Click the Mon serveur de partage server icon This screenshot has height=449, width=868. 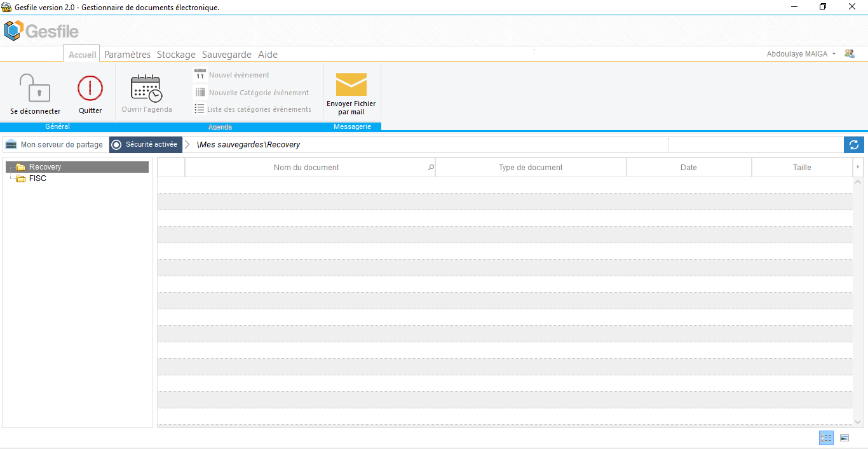tap(11, 145)
